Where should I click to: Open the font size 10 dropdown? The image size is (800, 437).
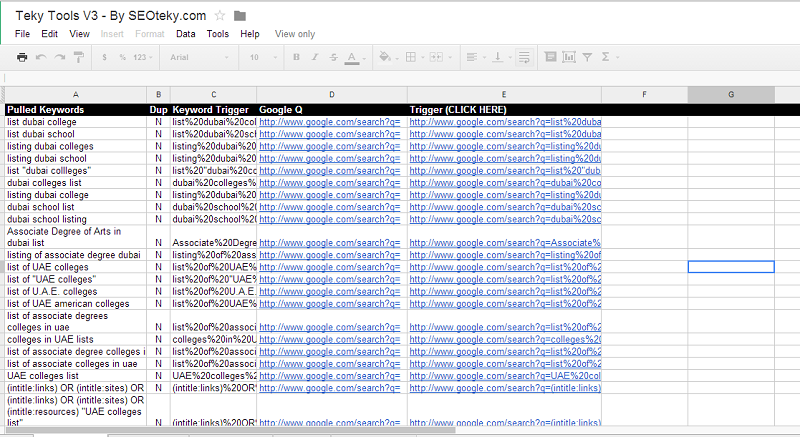click(x=263, y=57)
